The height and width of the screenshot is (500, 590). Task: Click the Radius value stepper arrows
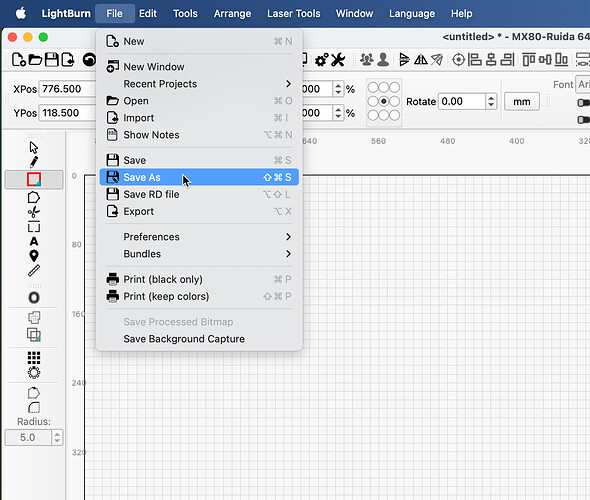(x=57, y=438)
